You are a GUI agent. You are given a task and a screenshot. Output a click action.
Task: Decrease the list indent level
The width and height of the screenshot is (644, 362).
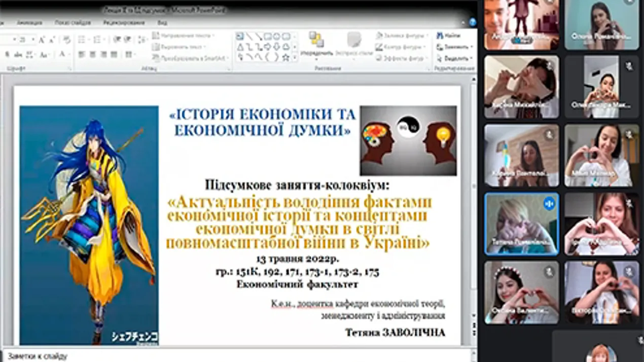(x=117, y=39)
